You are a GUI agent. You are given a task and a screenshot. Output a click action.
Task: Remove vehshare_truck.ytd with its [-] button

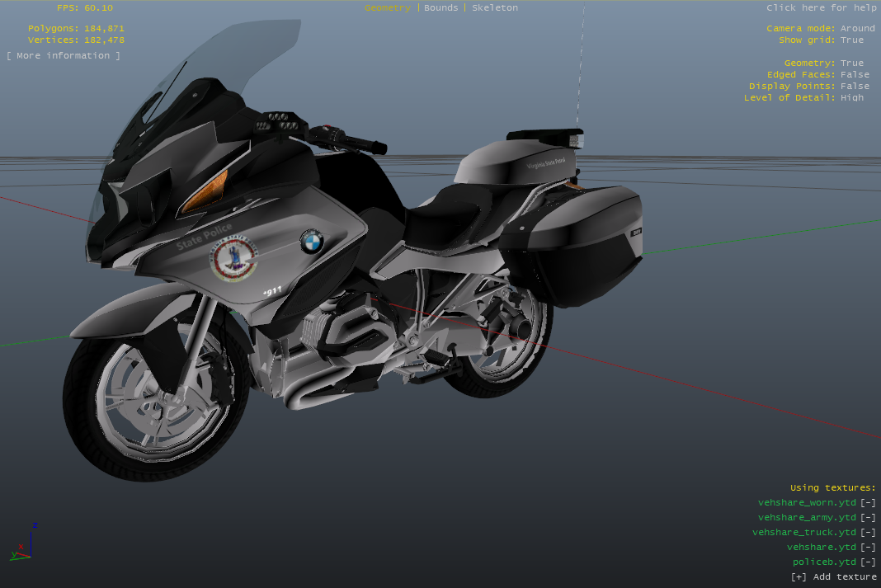[x=867, y=533]
